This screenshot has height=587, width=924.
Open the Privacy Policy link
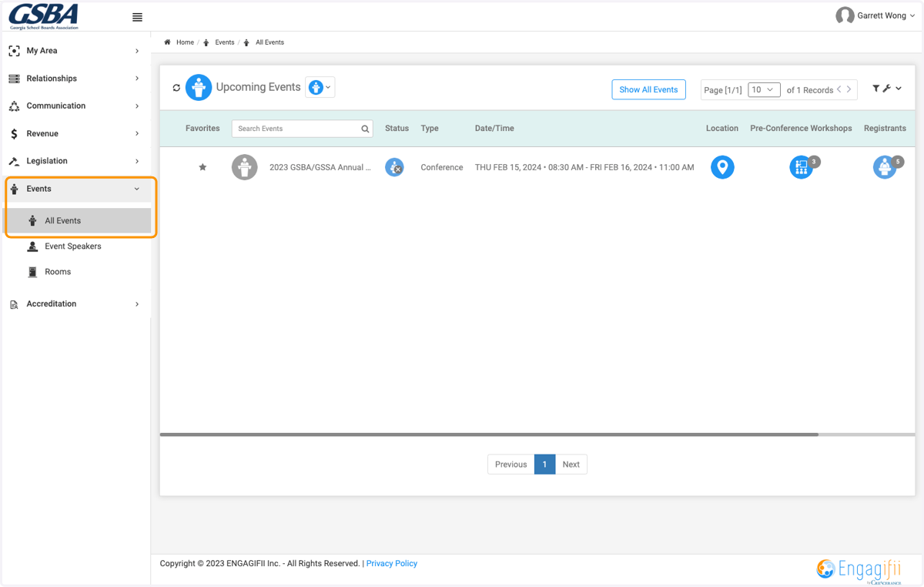[x=392, y=564]
